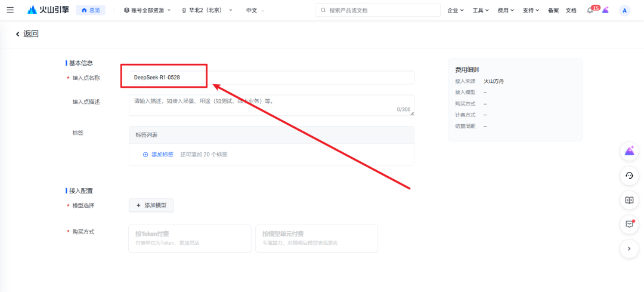Screen dimensions: 644x292
Task: Open the customer service headset button
Action: [629, 176]
